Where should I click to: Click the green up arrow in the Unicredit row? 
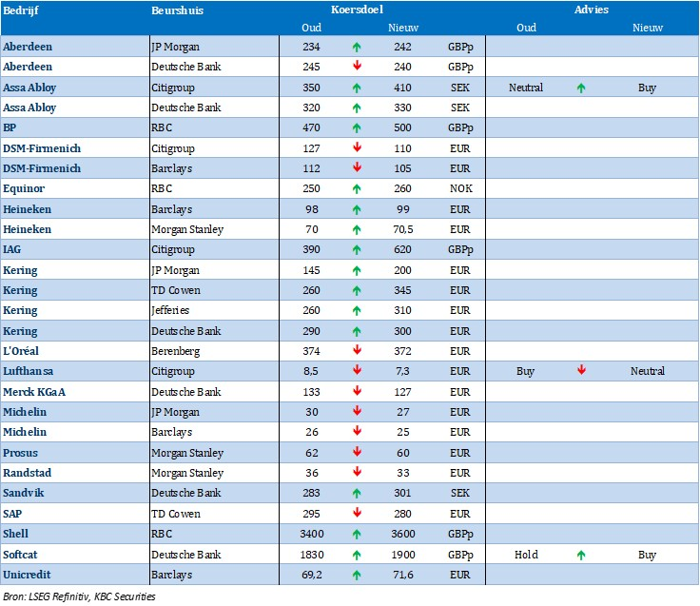[x=357, y=575]
